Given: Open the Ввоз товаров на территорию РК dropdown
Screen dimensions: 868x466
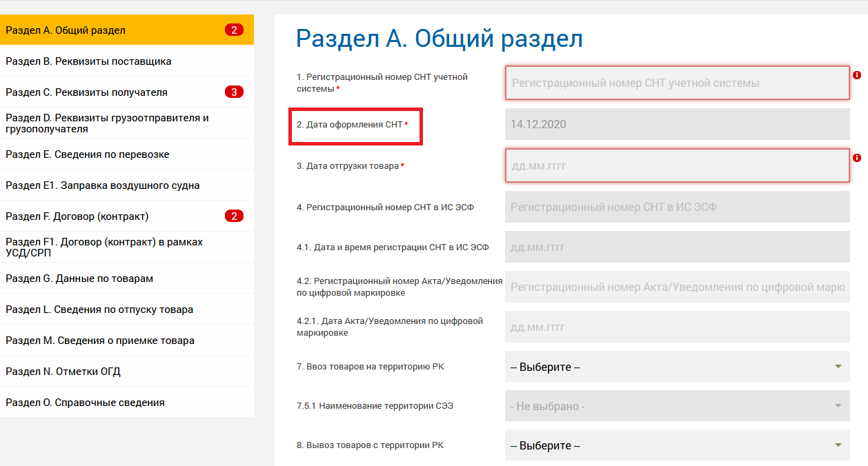Looking at the screenshot, I should click(678, 367).
